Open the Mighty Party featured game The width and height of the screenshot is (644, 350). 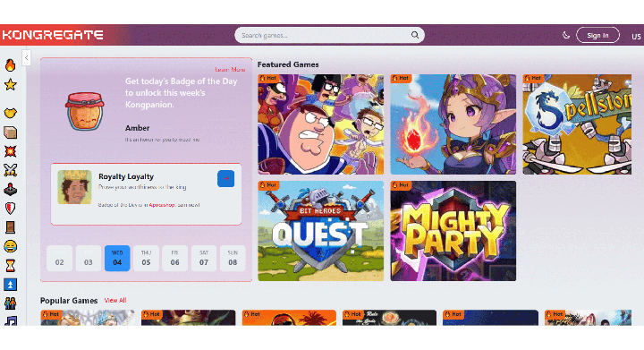coord(453,231)
